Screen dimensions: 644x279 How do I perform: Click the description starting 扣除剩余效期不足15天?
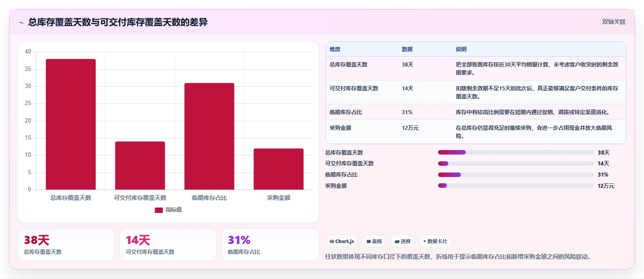[x=537, y=92]
